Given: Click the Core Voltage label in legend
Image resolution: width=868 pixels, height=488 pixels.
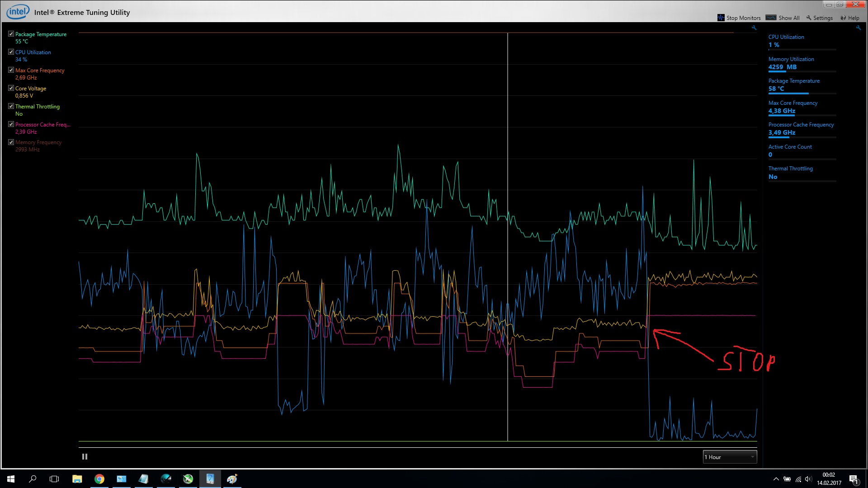Looking at the screenshot, I should [x=31, y=89].
